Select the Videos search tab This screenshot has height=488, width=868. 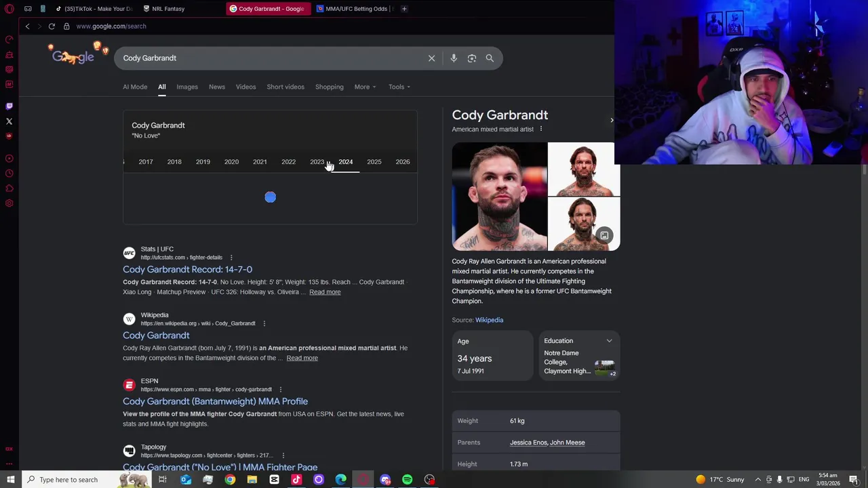pos(245,87)
